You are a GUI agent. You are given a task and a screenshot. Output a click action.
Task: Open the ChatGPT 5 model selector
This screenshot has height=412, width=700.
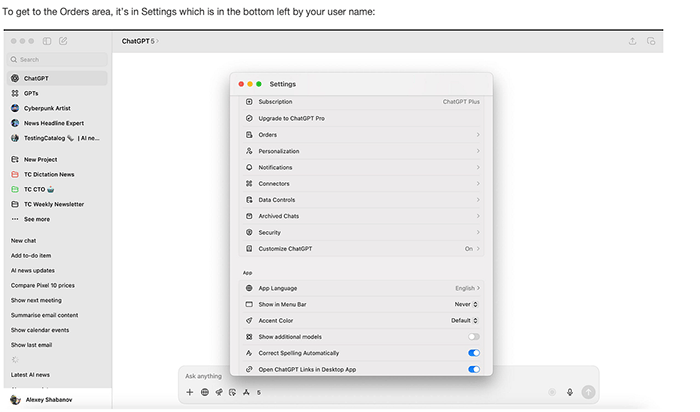coord(140,41)
